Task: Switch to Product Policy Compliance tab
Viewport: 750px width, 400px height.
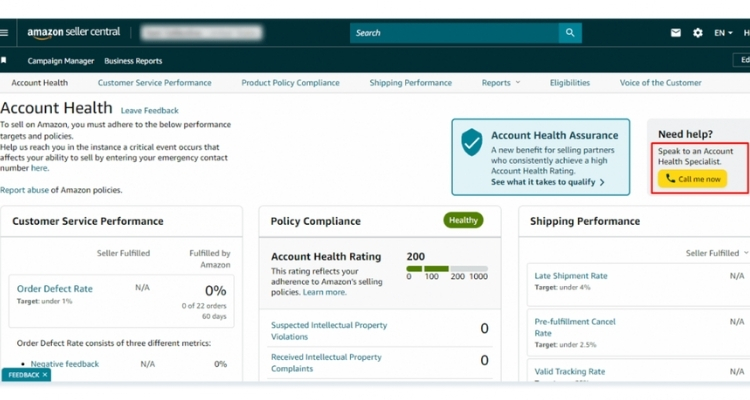Action: point(290,83)
